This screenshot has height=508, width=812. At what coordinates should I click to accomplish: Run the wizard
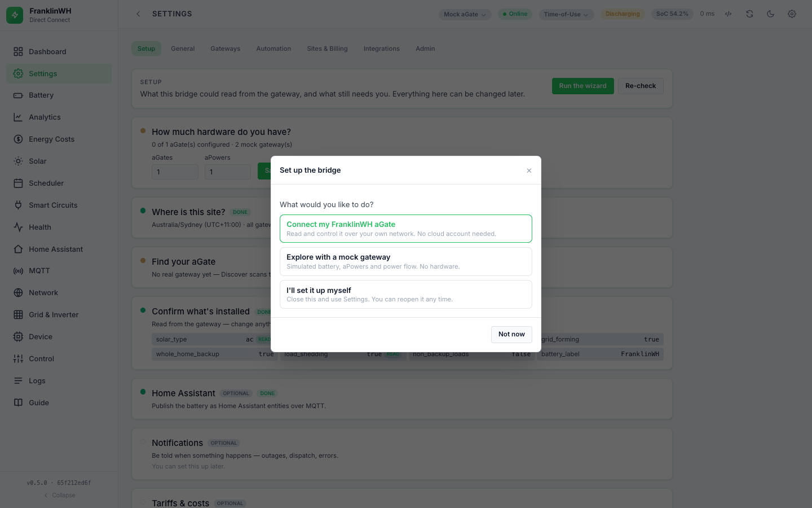(582, 86)
